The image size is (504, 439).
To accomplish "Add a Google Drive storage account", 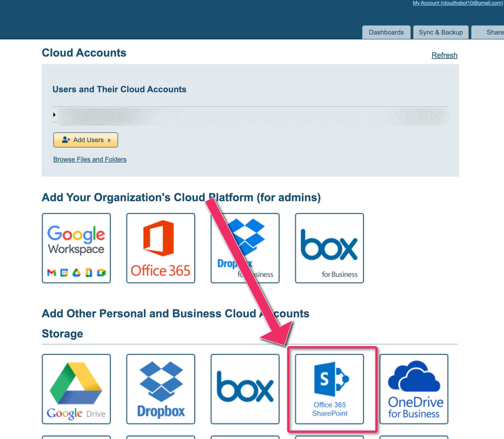I will tap(76, 389).
